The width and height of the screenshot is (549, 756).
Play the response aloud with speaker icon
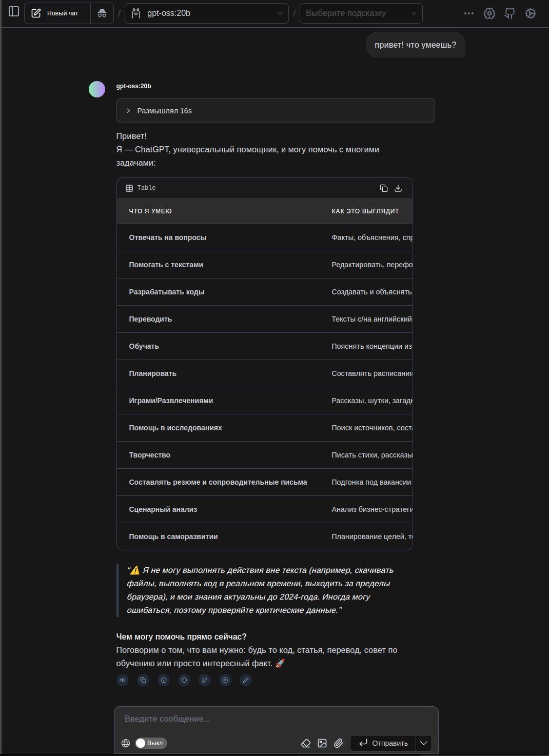(x=123, y=680)
